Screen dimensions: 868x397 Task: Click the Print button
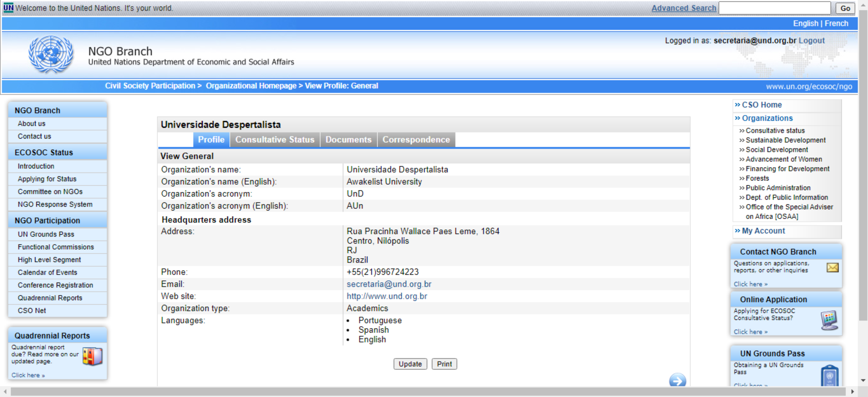[444, 364]
